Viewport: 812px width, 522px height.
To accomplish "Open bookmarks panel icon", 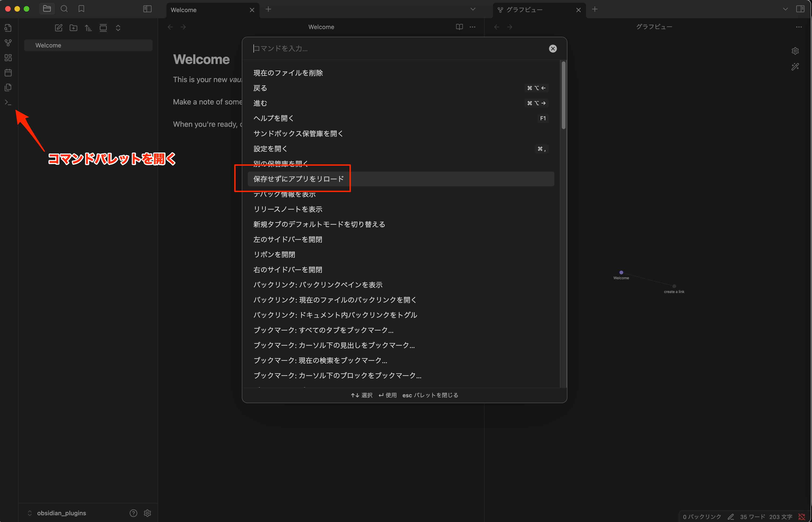I will 81,9.
